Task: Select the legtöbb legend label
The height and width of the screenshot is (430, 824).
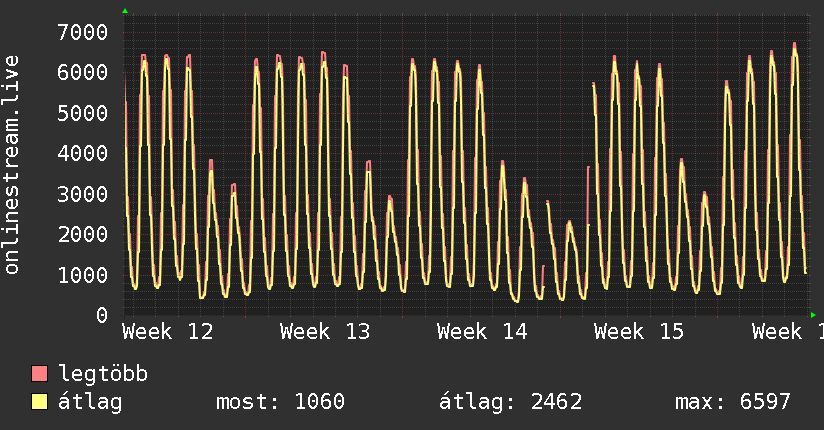Action: coord(103,374)
